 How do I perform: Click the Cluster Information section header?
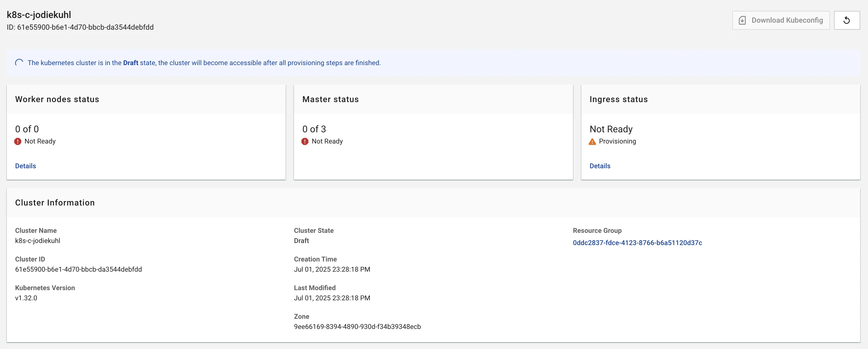[55, 203]
